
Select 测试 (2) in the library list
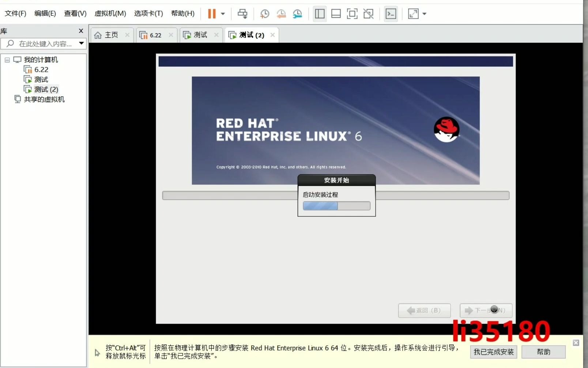pyautogui.click(x=46, y=89)
